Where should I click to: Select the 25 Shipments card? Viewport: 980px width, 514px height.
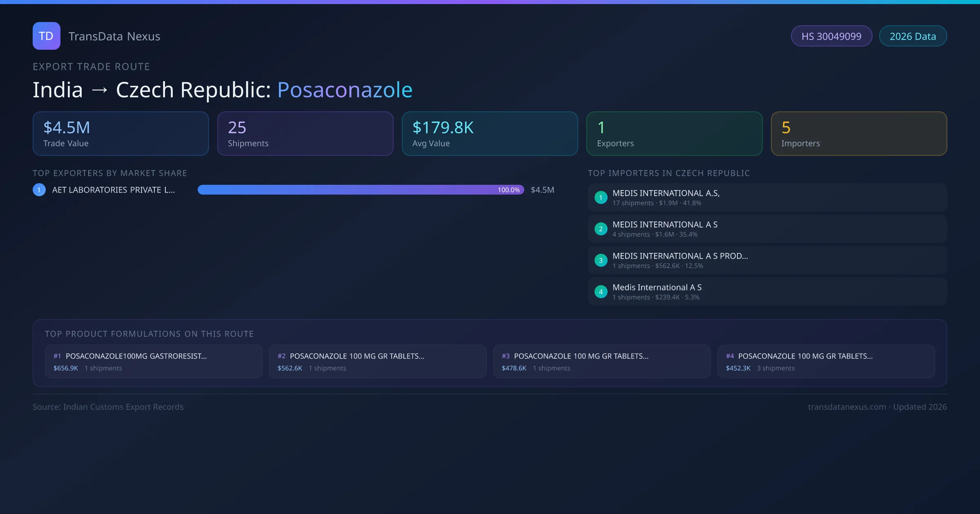305,134
